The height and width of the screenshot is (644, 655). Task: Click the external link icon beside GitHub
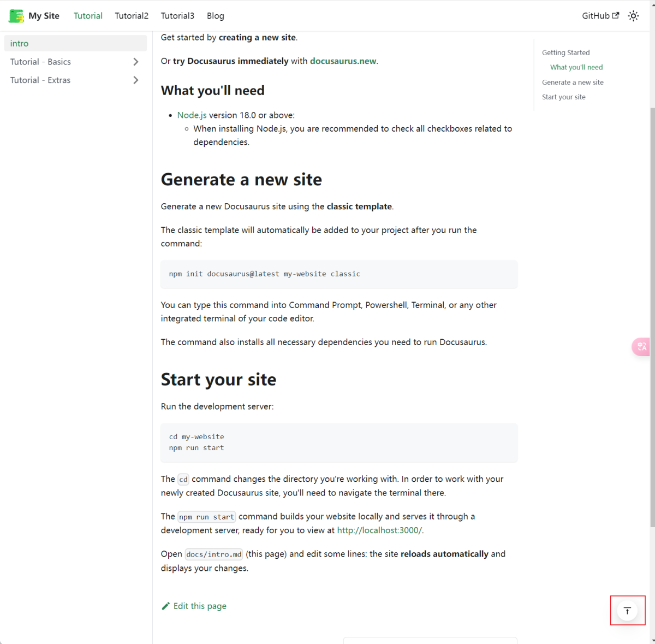coord(616,15)
